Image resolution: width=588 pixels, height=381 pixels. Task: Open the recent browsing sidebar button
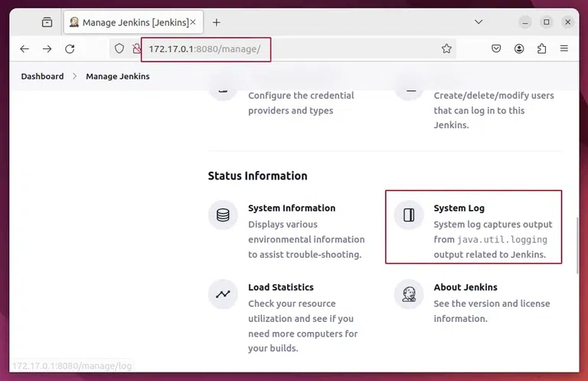pos(47,22)
